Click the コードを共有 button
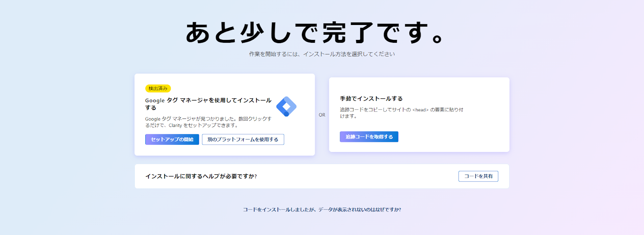644x235 pixels. click(x=478, y=176)
